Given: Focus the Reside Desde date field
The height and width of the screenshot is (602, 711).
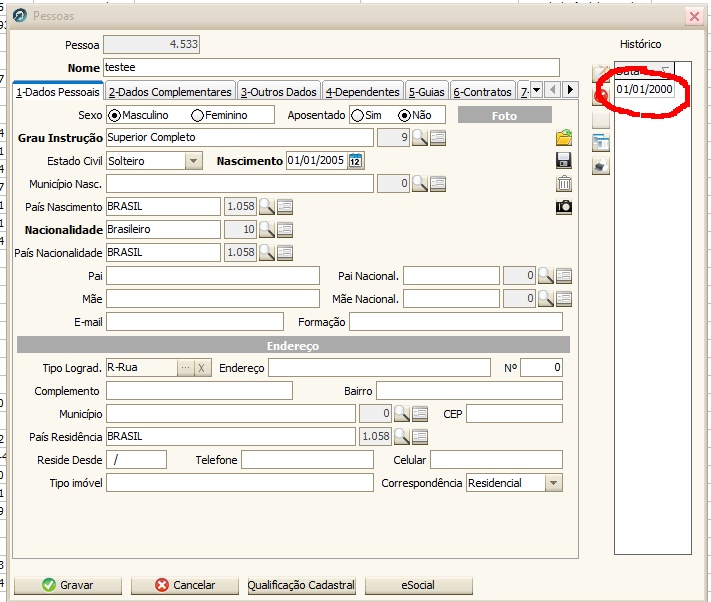Looking at the screenshot, I should pyautogui.click(x=136, y=460).
